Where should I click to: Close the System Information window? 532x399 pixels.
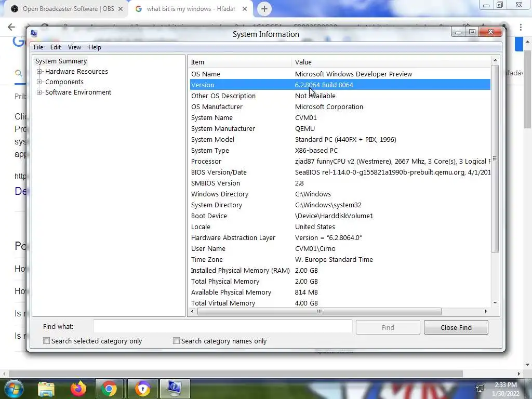coord(490,32)
